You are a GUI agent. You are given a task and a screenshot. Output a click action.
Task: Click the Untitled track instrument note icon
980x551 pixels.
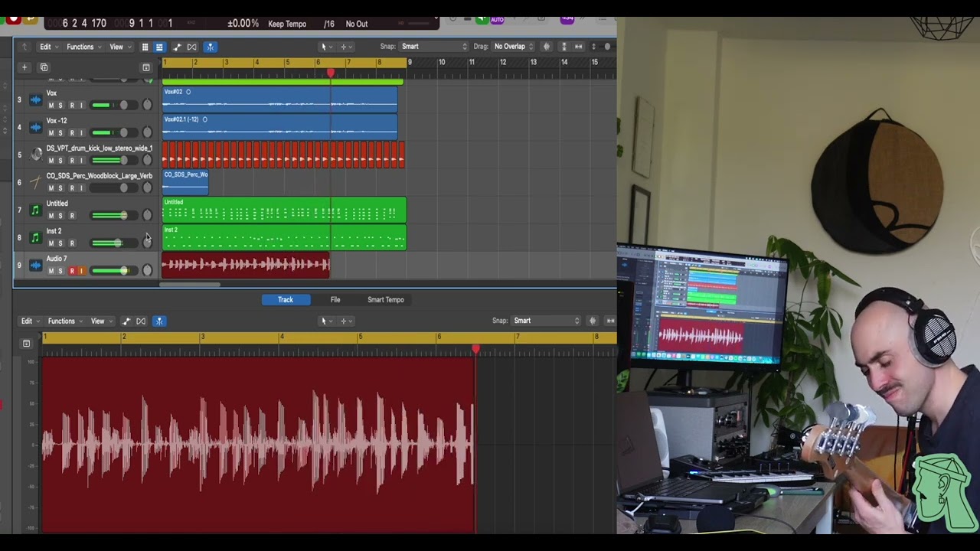tap(35, 210)
